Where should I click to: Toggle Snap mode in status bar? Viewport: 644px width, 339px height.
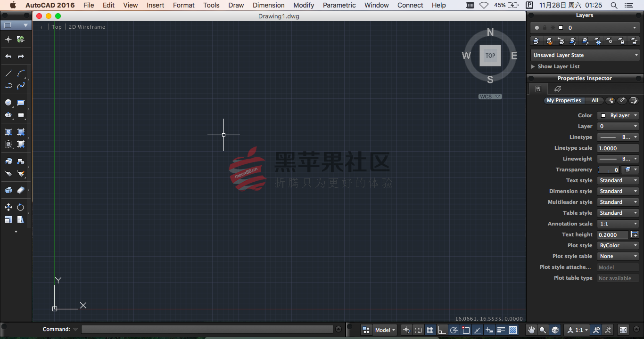418,330
